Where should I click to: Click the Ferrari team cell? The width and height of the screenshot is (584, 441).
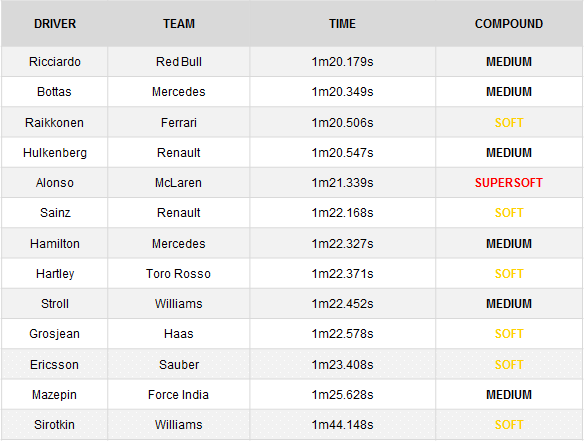(x=179, y=123)
